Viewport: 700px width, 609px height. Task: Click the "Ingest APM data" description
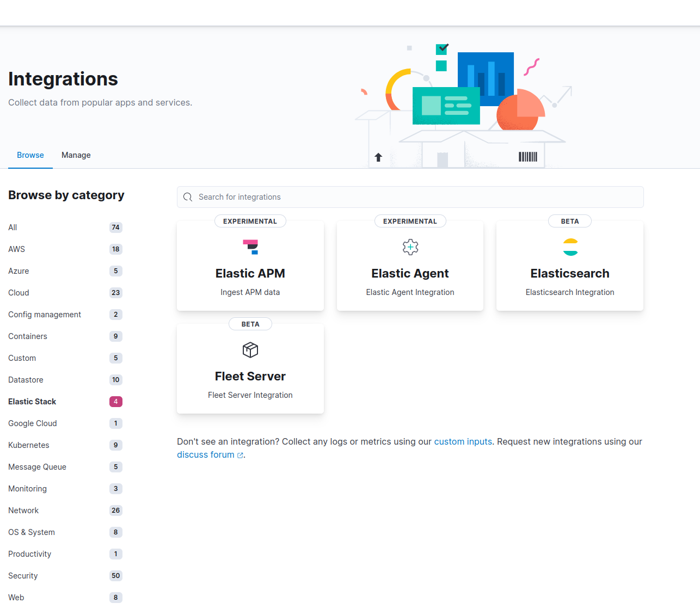point(250,292)
